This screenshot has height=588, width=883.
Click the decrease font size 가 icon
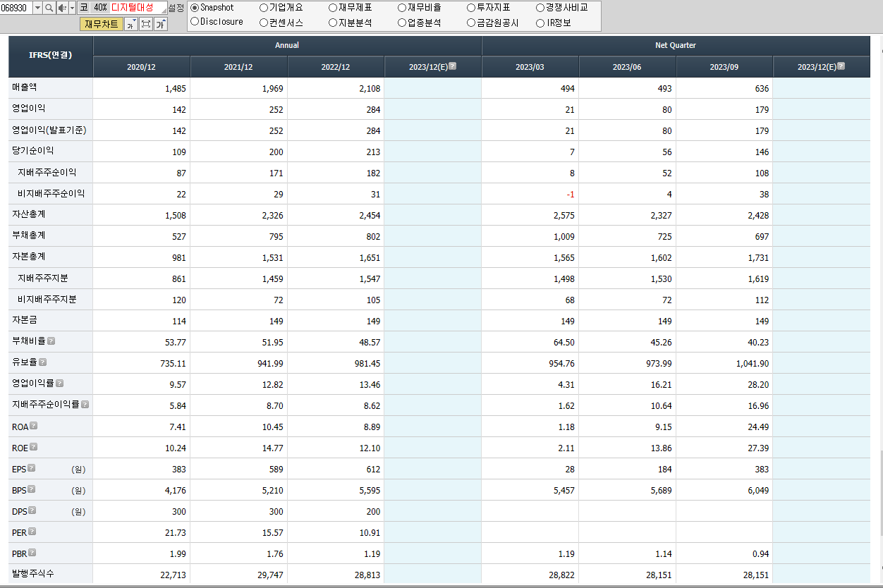click(x=130, y=24)
